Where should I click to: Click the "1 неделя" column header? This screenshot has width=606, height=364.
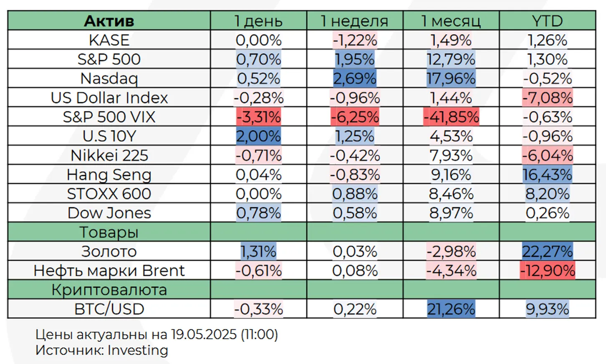(x=355, y=21)
